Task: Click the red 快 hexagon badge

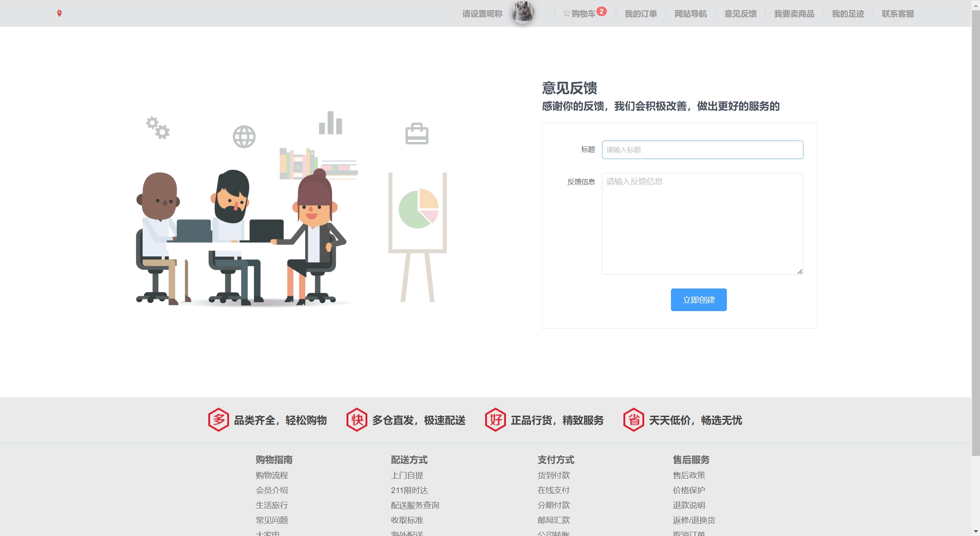Action: pos(357,420)
